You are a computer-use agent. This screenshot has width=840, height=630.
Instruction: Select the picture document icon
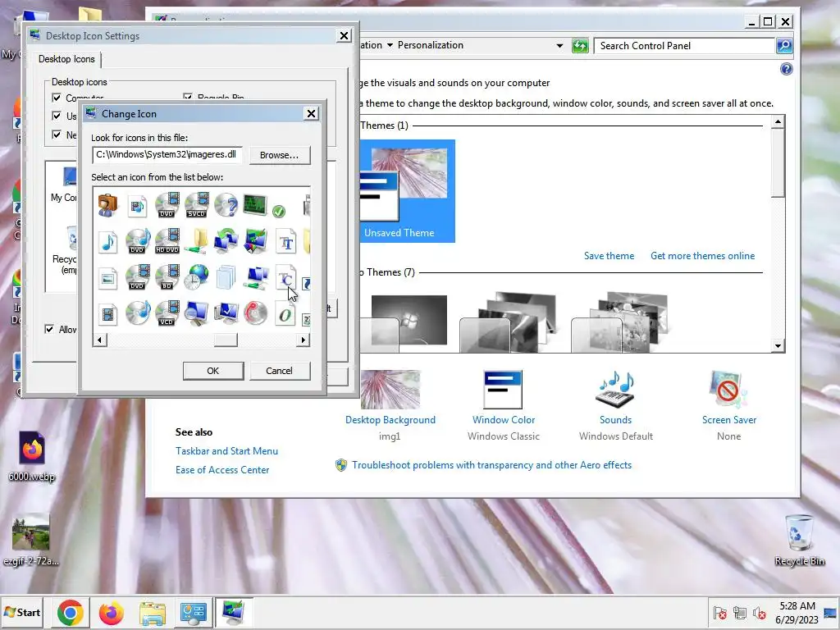[107, 279]
